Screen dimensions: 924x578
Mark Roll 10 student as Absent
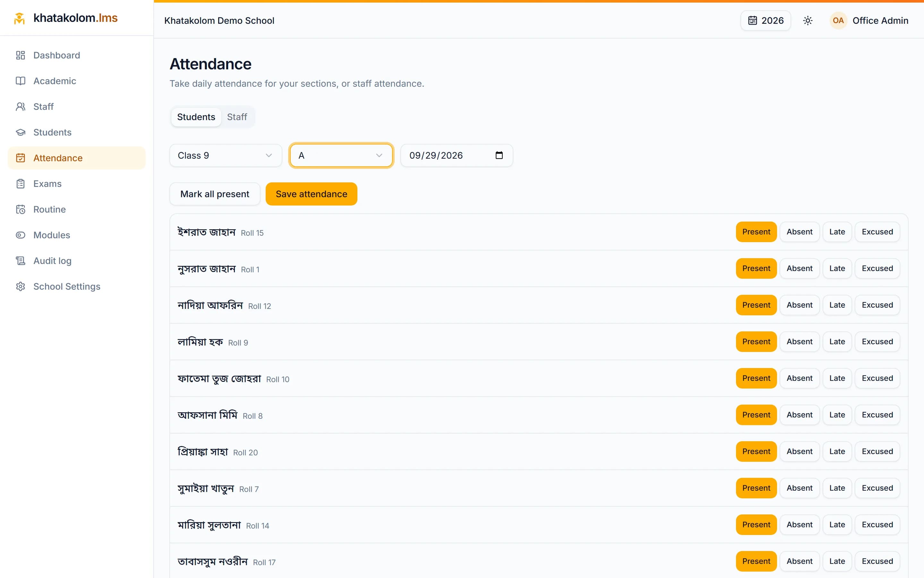click(x=800, y=379)
